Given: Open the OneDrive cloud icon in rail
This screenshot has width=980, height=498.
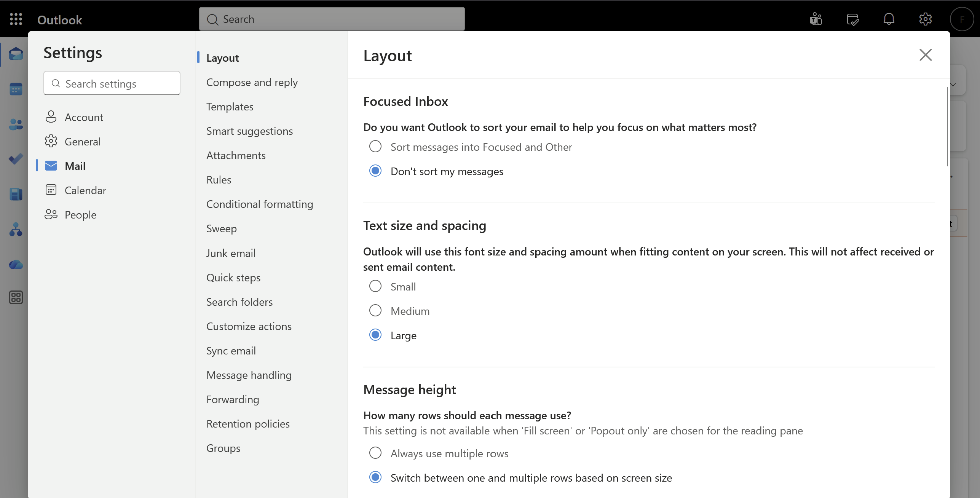Looking at the screenshot, I should coord(16,264).
